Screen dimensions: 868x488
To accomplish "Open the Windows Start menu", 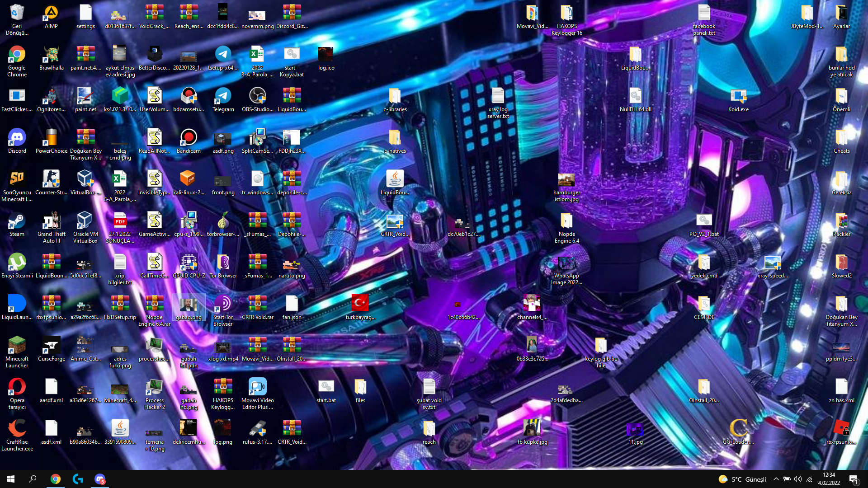I will [x=11, y=479].
